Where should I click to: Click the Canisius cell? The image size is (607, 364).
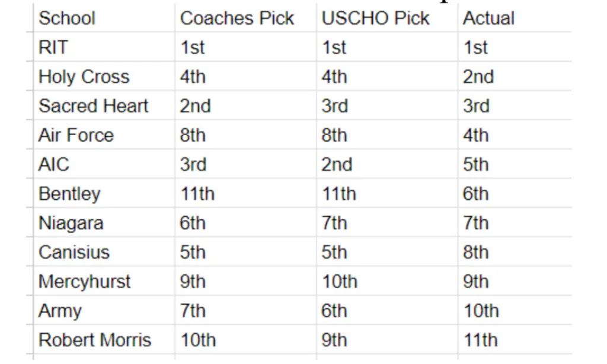click(x=104, y=252)
